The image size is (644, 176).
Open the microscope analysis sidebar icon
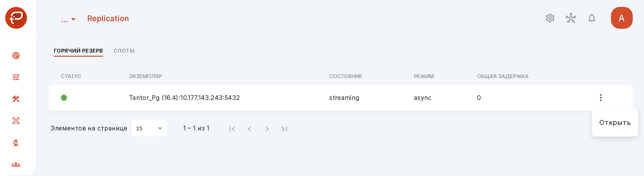[x=16, y=143]
